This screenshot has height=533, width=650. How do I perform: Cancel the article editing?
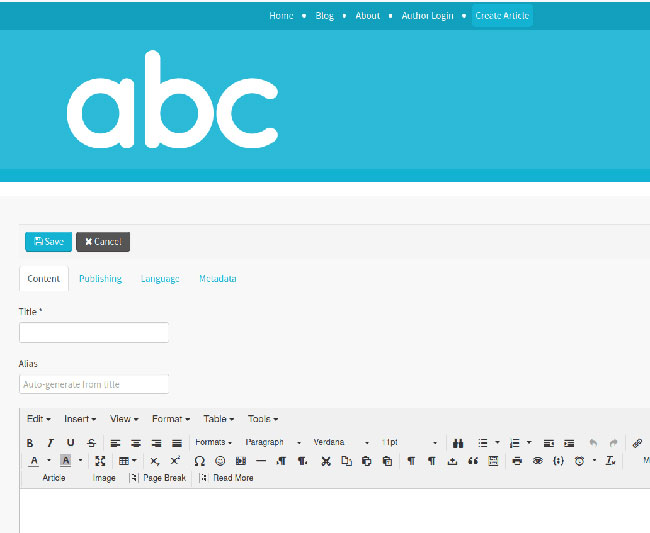pyautogui.click(x=103, y=242)
